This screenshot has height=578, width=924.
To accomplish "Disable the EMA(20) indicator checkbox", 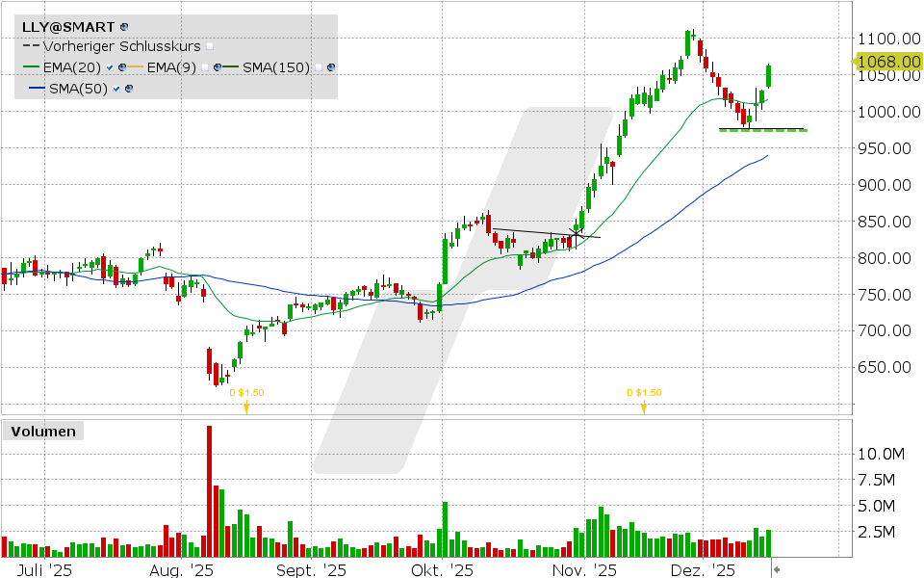I will 109,67.
